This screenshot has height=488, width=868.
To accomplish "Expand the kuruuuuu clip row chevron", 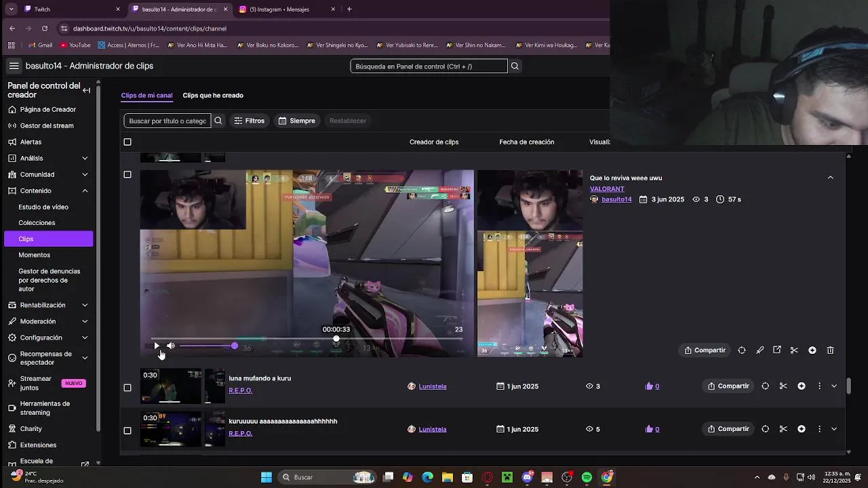I will click(x=834, y=429).
